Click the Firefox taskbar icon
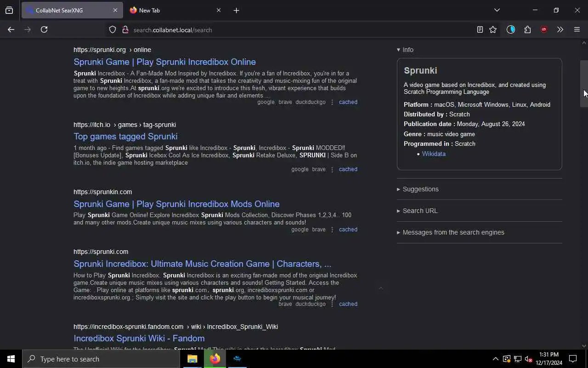This screenshot has width=588, height=368. (215, 359)
